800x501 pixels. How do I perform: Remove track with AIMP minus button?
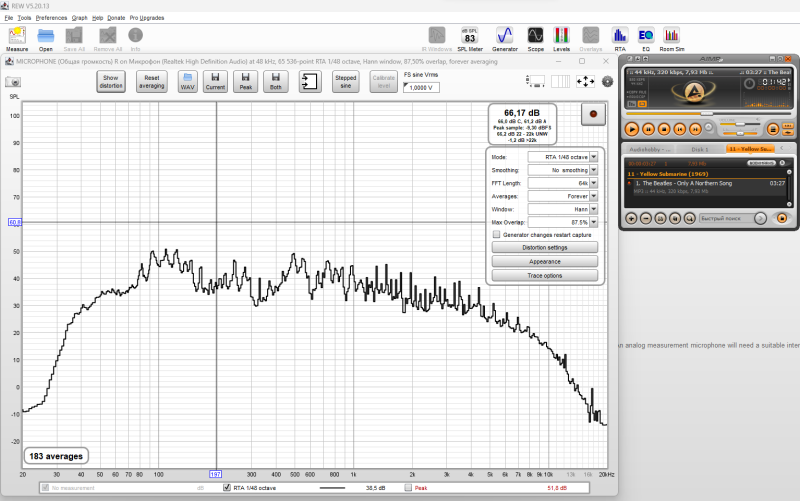click(x=645, y=218)
